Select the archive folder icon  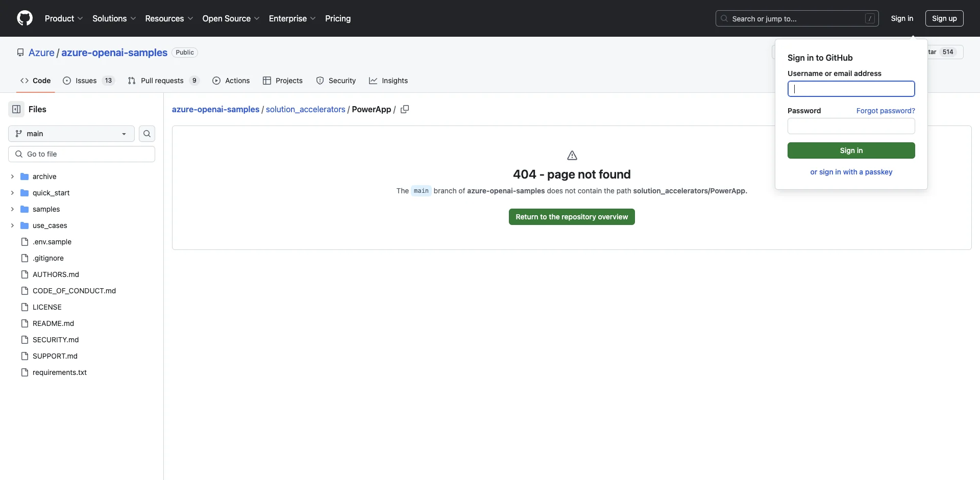(x=24, y=176)
